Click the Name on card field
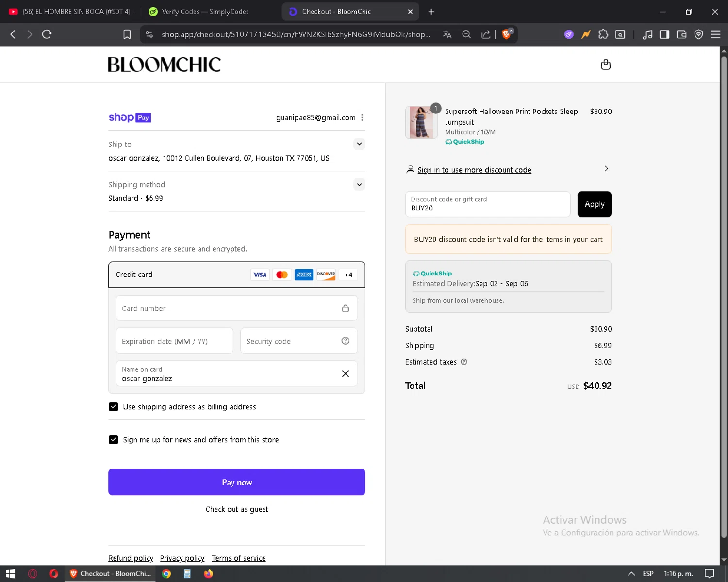This screenshot has height=582, width=728. click(x=237, y=373)
